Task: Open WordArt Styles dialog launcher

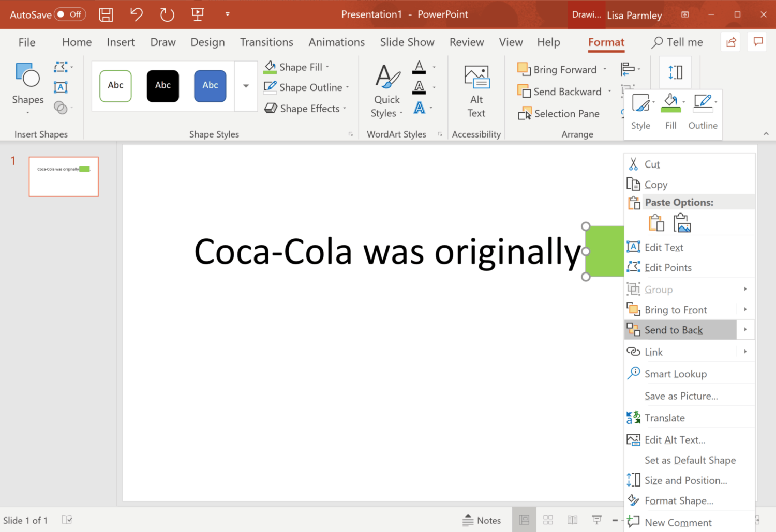Action: [x=440, y=134]
